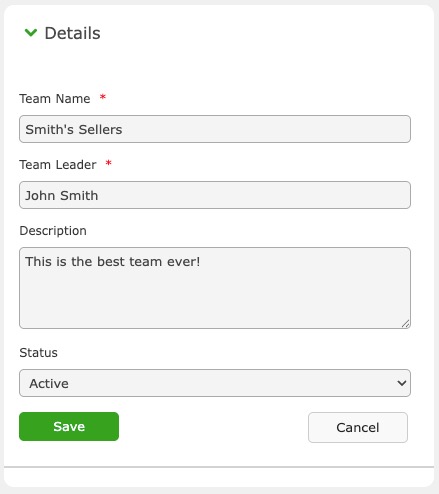Screen dimensions: 439x494
Task: Save the team details
Action: pos(69,426)
